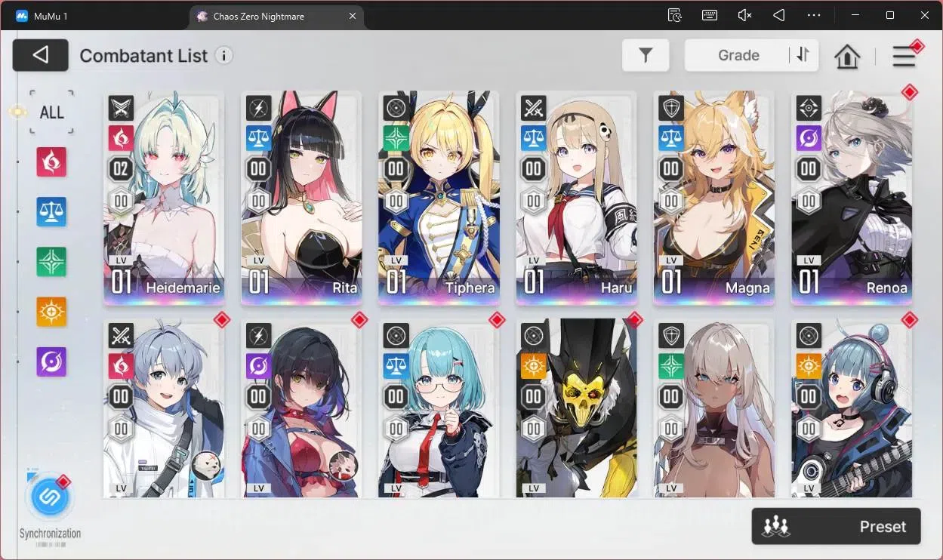Click Magna's shield class icon
Viewport: 943px width, 560px height.
pyautogui.click(x=670, y=109)
